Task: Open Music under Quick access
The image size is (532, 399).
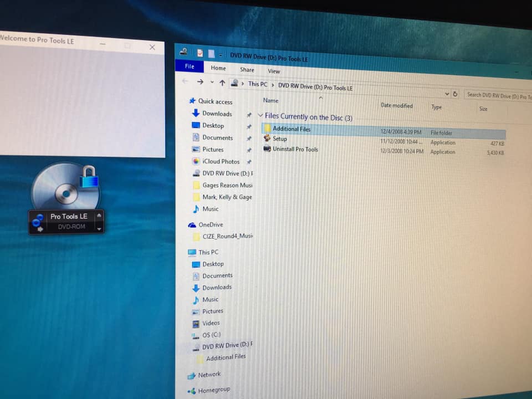Action: (211, 209)
